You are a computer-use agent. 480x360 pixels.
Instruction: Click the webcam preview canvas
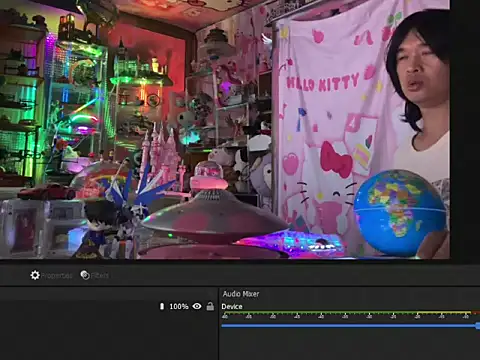tap(225, 129)
